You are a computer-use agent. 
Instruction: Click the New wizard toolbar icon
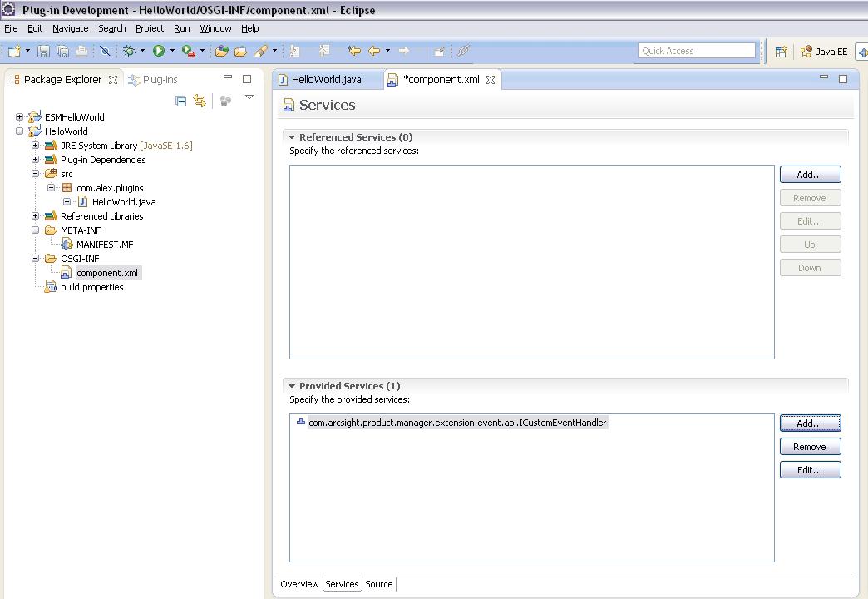14,51
